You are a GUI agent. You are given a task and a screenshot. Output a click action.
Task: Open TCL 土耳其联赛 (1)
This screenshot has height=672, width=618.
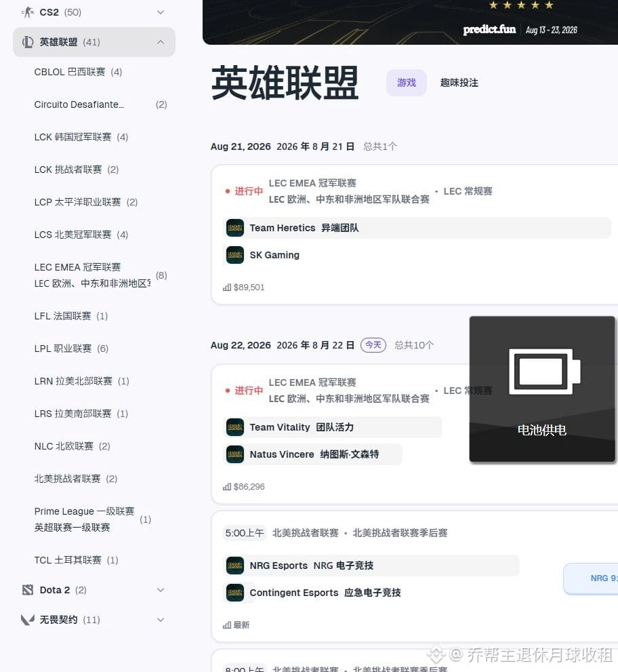pos(76,561)
